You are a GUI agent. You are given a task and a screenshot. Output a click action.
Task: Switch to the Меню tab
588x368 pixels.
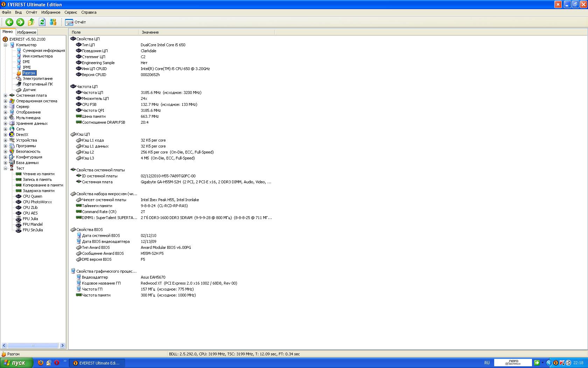point(8,32)
